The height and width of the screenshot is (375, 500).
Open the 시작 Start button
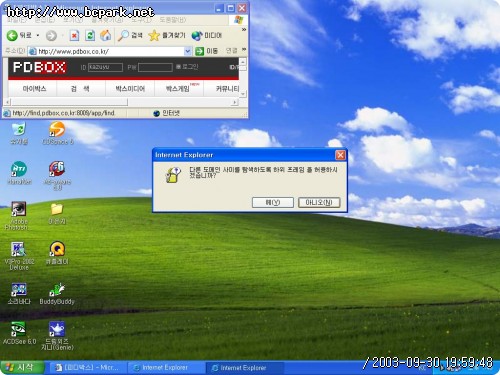pyautogui.click(x=22, y=368)
